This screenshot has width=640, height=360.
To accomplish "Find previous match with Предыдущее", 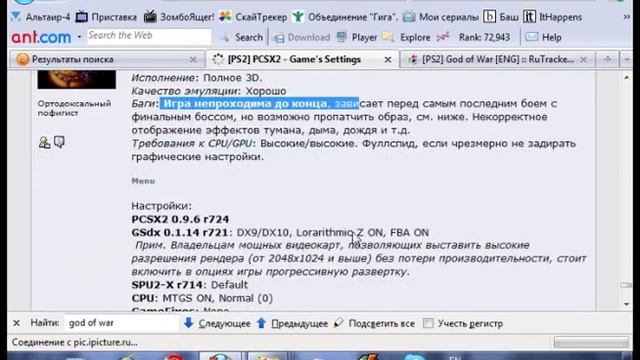I will coord(293,324).
